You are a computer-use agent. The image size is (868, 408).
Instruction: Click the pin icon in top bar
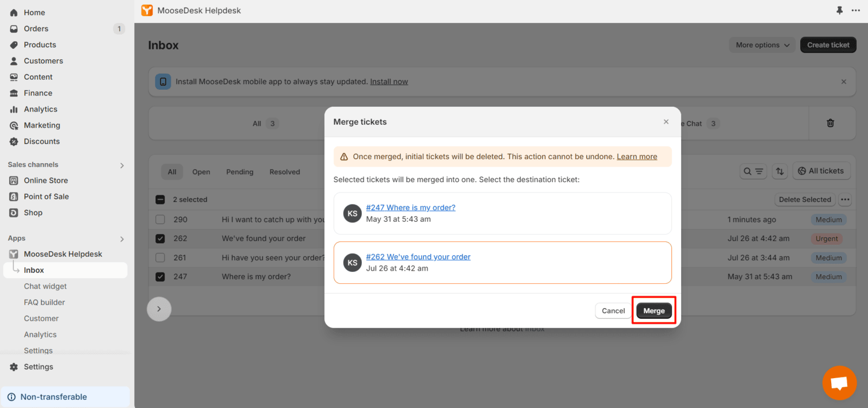(839, 10)
